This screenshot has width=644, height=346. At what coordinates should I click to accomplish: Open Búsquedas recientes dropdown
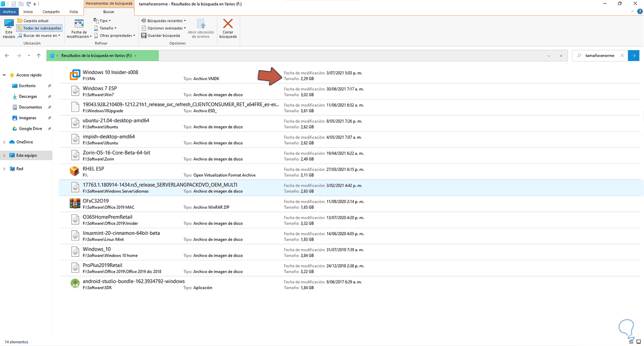[x=163, y=21]
